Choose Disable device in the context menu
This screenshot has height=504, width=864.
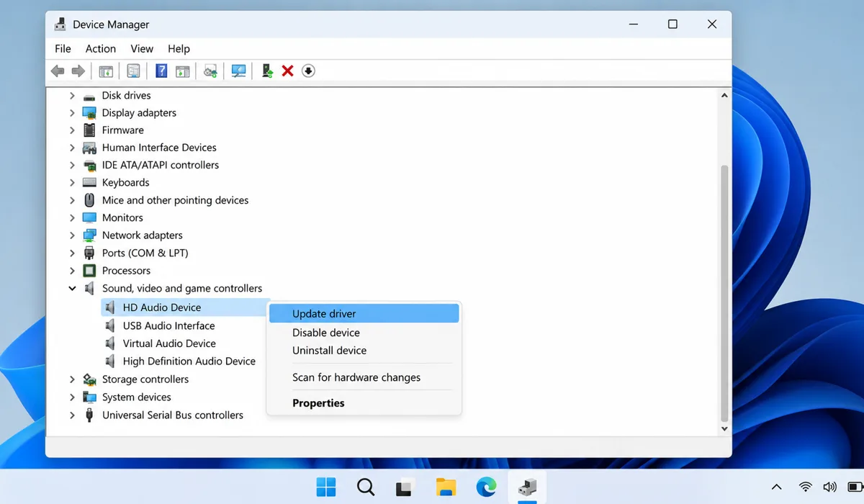coord(364,333)
